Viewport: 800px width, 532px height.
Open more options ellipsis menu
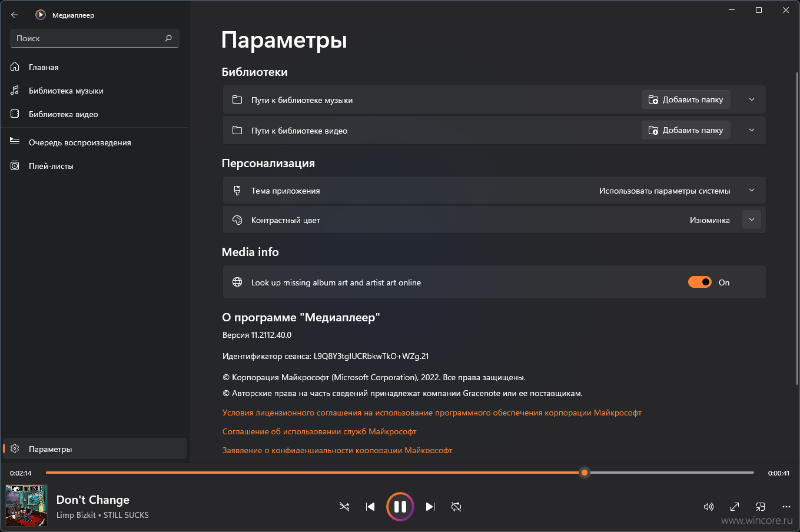pos(786,507)
